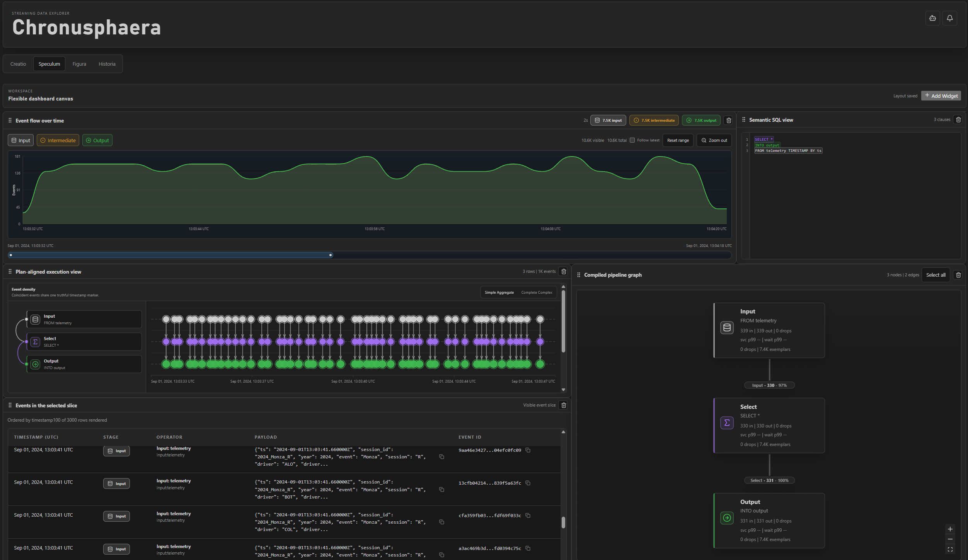The image size is (968, 560).
Task: Click the EVENT ID column header
Action: point(470,437)
